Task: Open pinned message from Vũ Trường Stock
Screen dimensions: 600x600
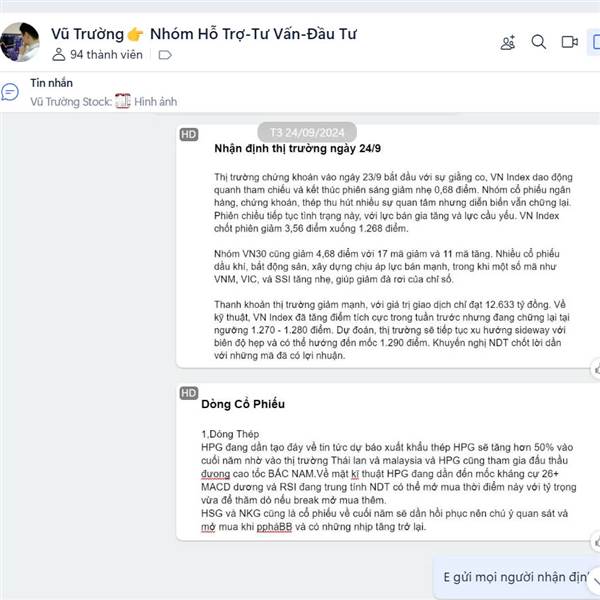Action: [104, 102]
